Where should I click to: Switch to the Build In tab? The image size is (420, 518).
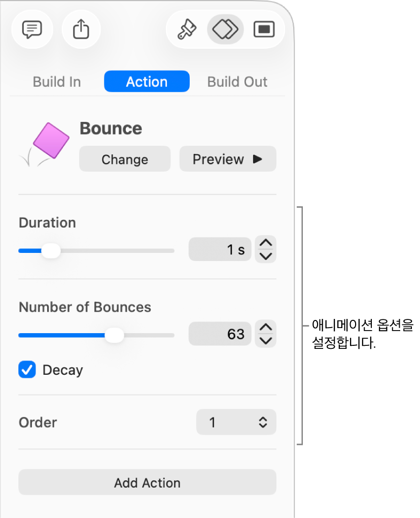57,82
